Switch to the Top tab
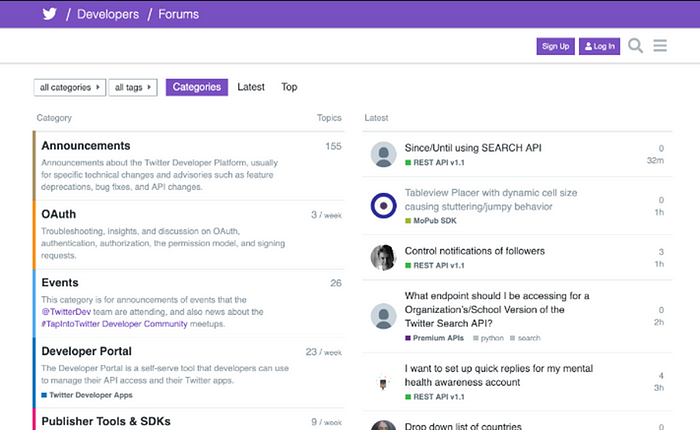The image size is (700, 430). pyautogui.click(x=289, y=87)
